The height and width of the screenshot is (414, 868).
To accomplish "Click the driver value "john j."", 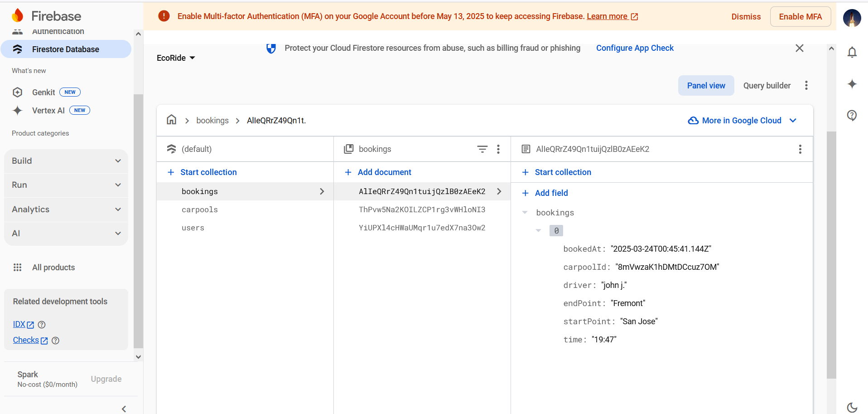I will (x=614, y=285).
